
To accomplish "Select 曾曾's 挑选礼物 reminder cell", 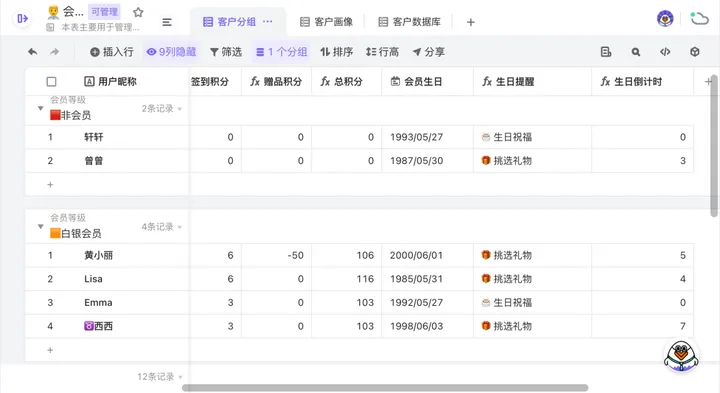I will coord(533,161).
